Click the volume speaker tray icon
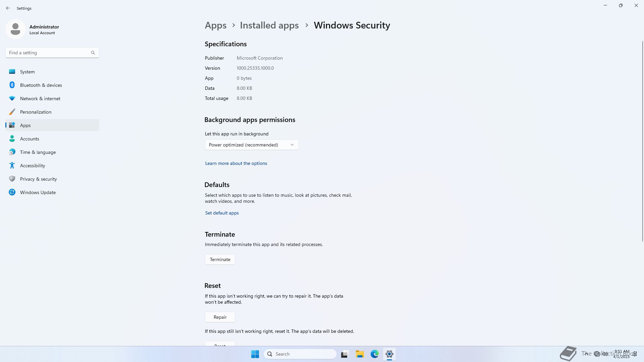 pyautogui.click(x=605, y=354)
